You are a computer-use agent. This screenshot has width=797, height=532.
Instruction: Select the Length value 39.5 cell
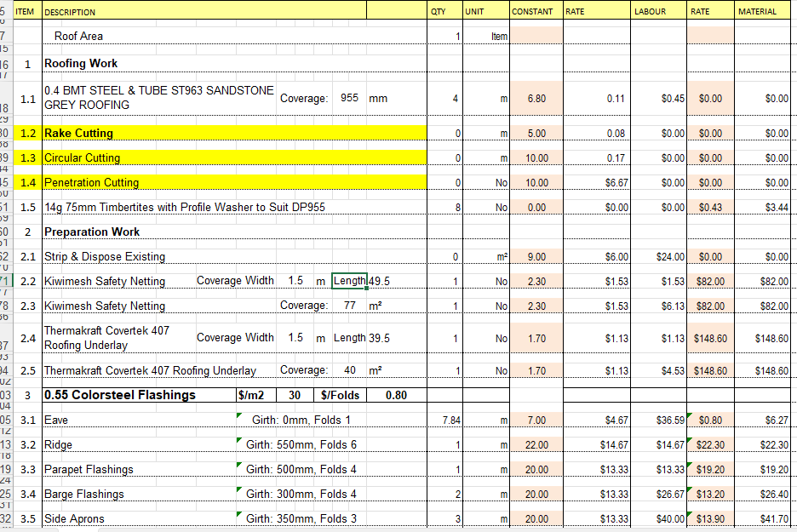[380, 339]
